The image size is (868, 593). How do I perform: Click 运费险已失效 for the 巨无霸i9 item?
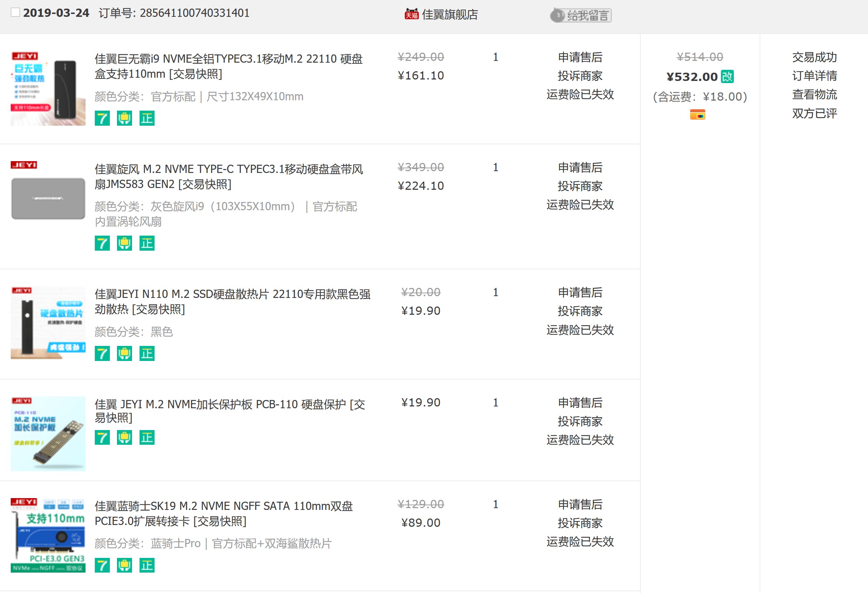tap(580, 95)
